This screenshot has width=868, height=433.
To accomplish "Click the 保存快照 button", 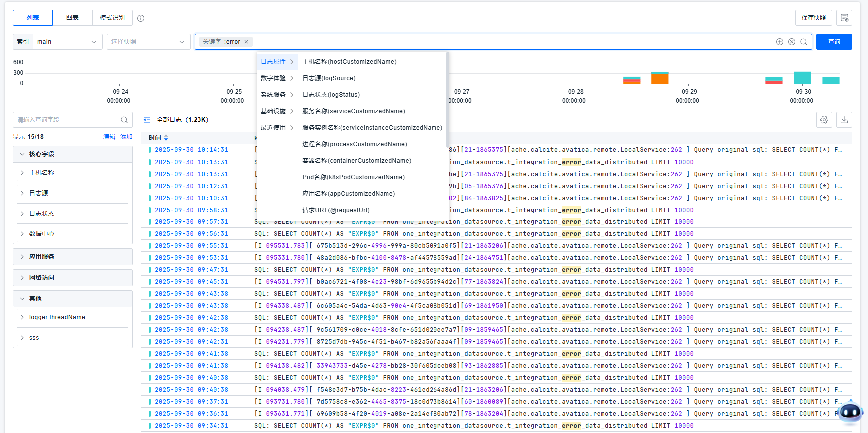I will [813, 18].
